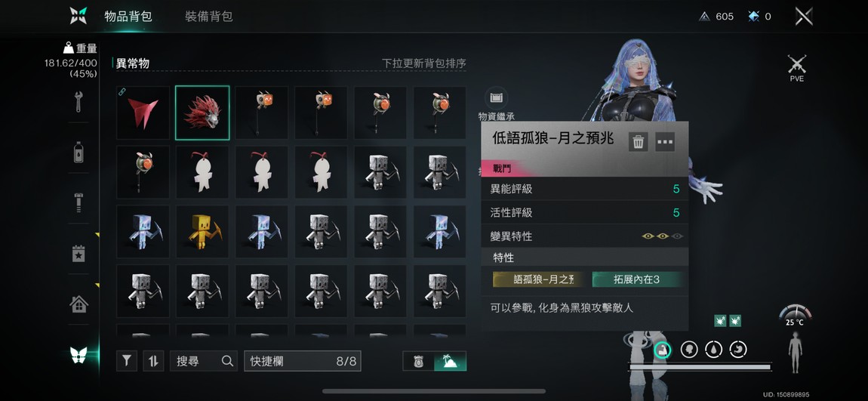Screen dimensions: 868x401
Task: Open the house category in sidebar
Action: (78, 304)
